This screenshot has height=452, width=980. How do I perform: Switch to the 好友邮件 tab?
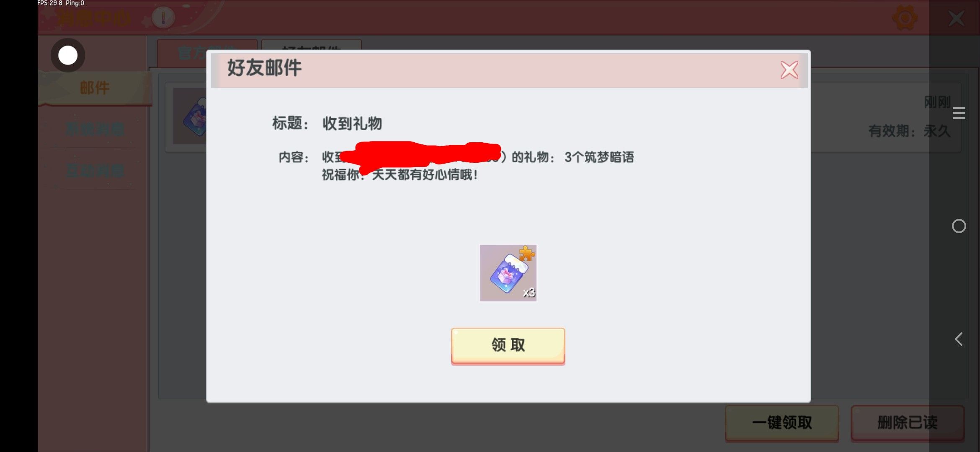click(x=312, y=45)
